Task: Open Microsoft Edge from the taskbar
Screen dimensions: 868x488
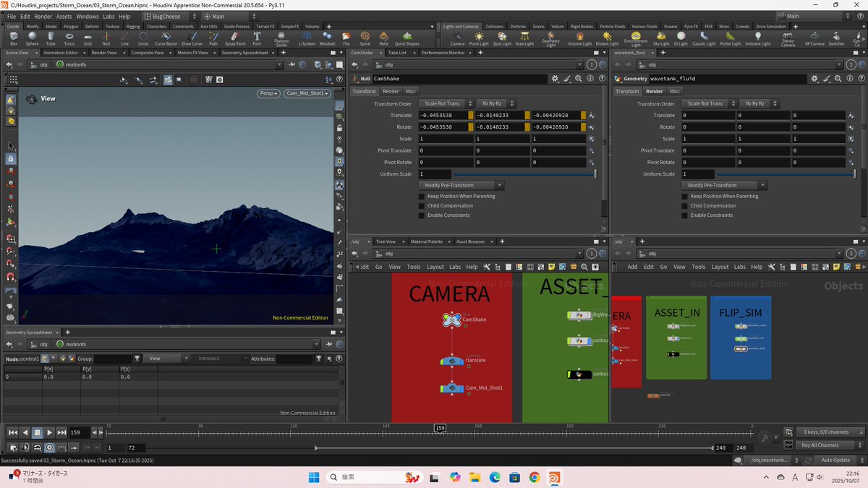Action: (495, 477)
